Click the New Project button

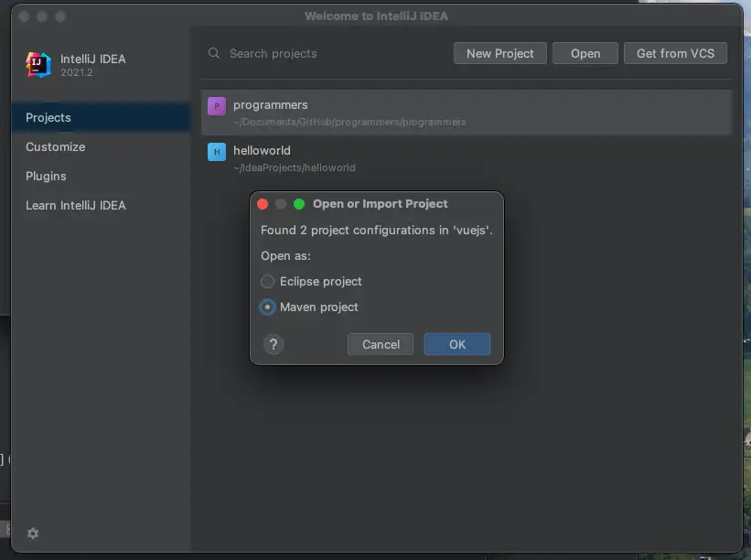coord(500,53)
